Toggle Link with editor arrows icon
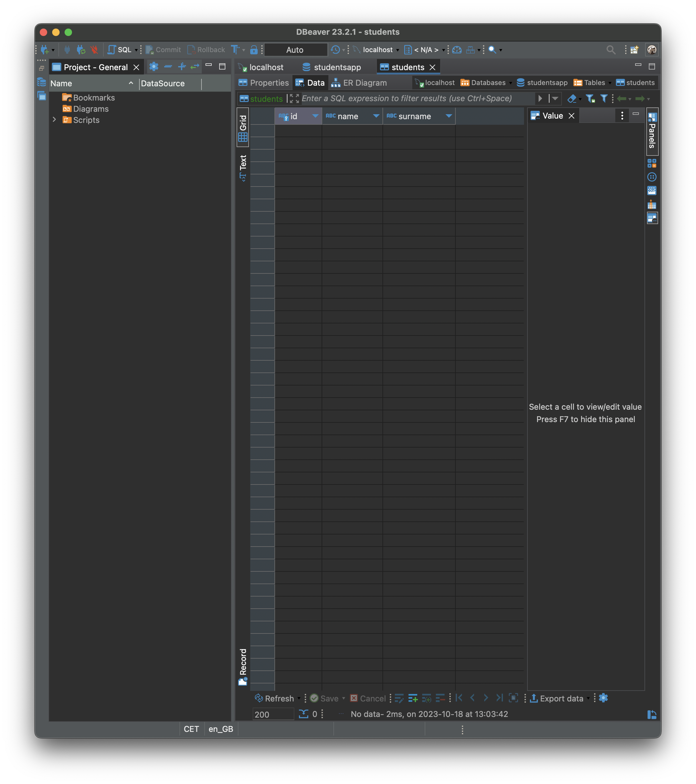 pyautogui.click(x=195, y=66)
